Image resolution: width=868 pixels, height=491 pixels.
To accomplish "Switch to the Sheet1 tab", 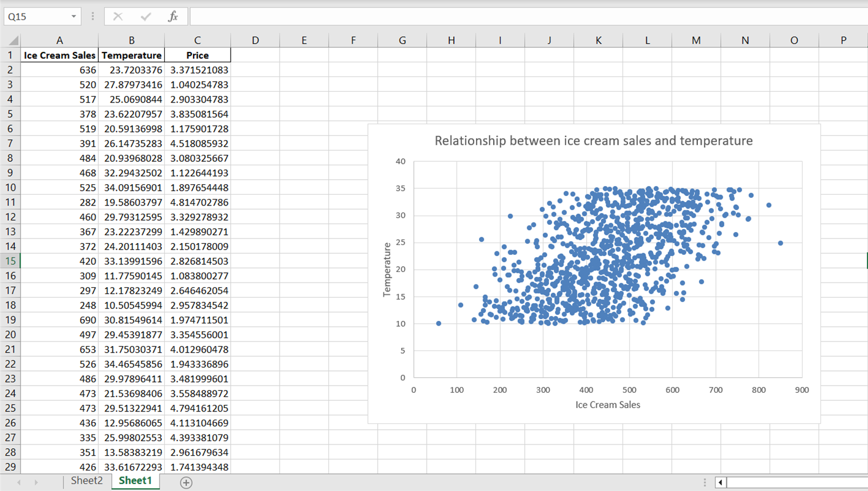I will [x=135, y=481].
